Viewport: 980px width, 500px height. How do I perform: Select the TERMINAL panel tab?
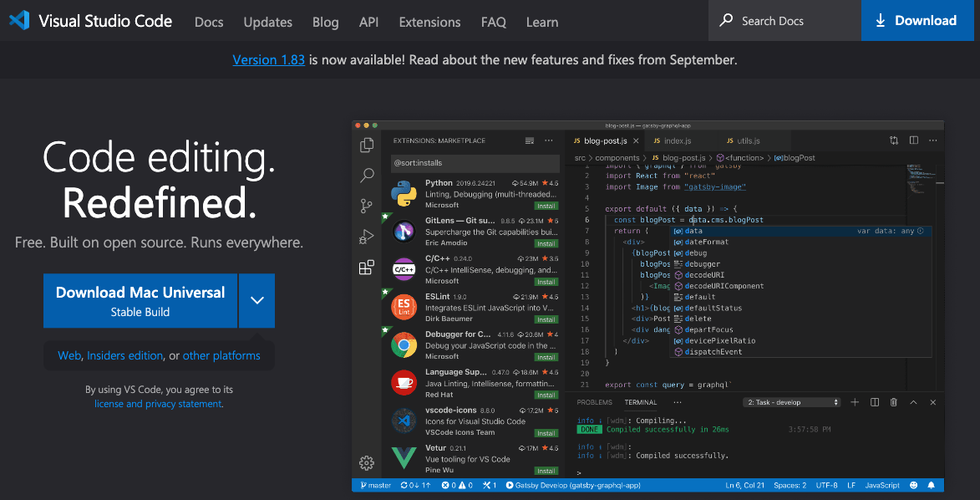click(641, 402)
